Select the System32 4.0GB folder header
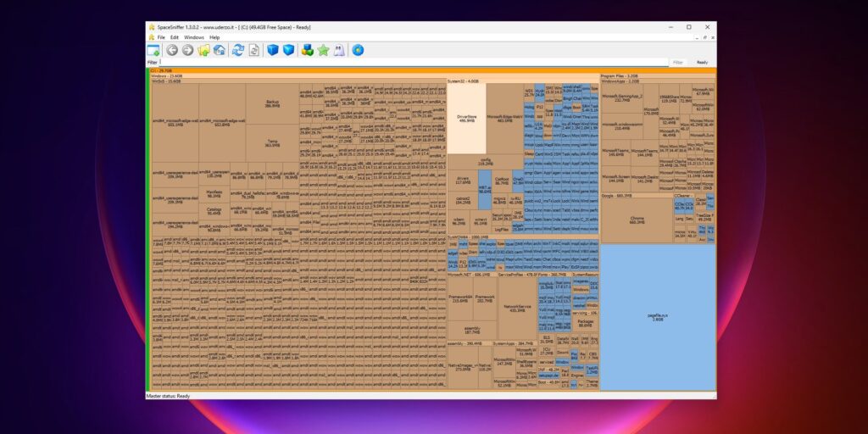This screenshot has height=434, width=868. coord(522,81)
